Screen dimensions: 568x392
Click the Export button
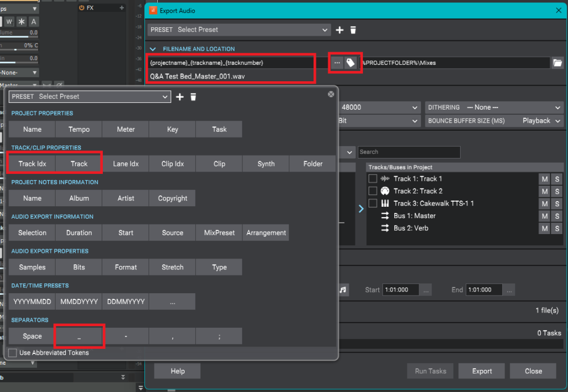coord(482,371)
